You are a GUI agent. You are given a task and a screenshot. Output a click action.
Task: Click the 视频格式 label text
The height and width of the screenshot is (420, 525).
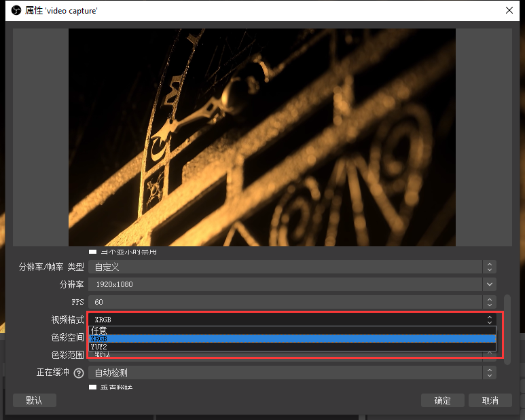[67, 320]
